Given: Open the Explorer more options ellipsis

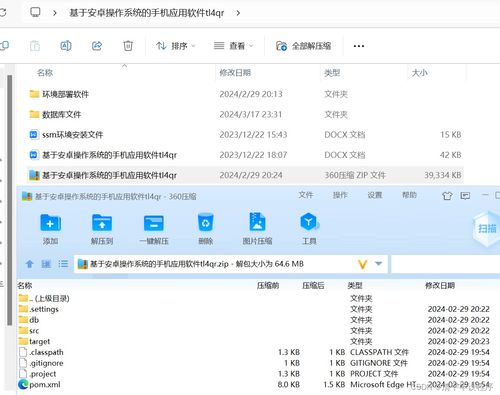Looking at the screenshot, I should pyautogui.click(x=359, y=46).
